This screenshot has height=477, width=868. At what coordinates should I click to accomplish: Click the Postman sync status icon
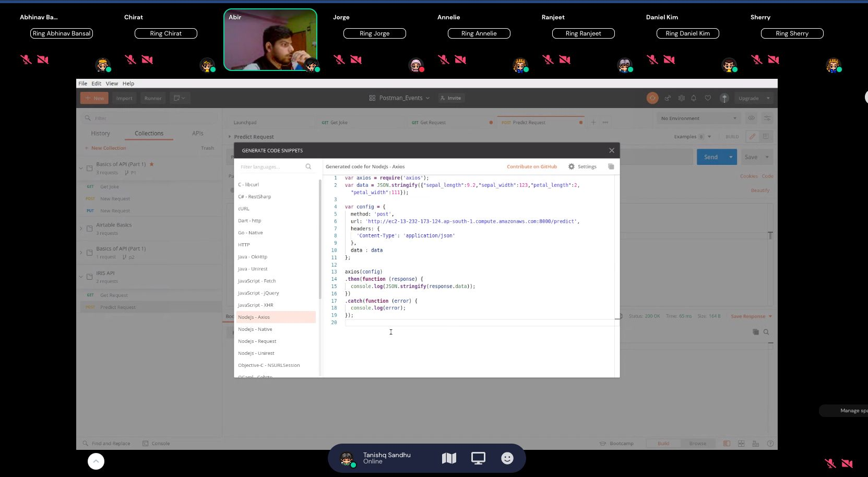[652, 98]
